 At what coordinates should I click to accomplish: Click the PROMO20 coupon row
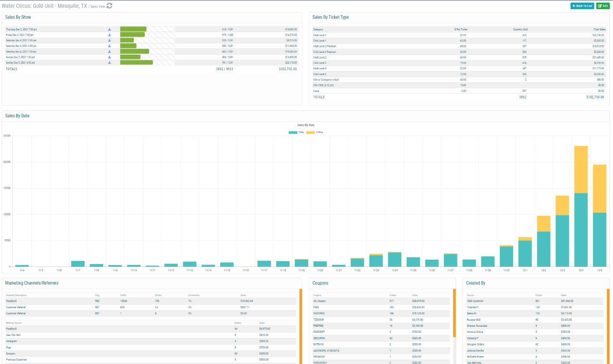381,356
